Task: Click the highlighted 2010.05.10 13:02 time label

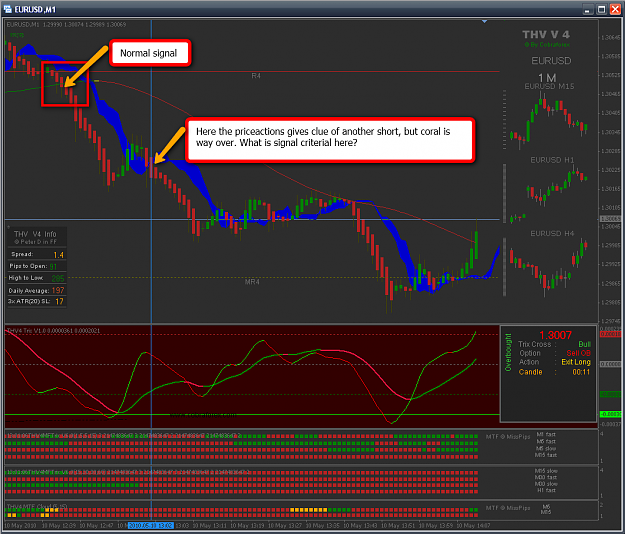Action: point(151,526)
